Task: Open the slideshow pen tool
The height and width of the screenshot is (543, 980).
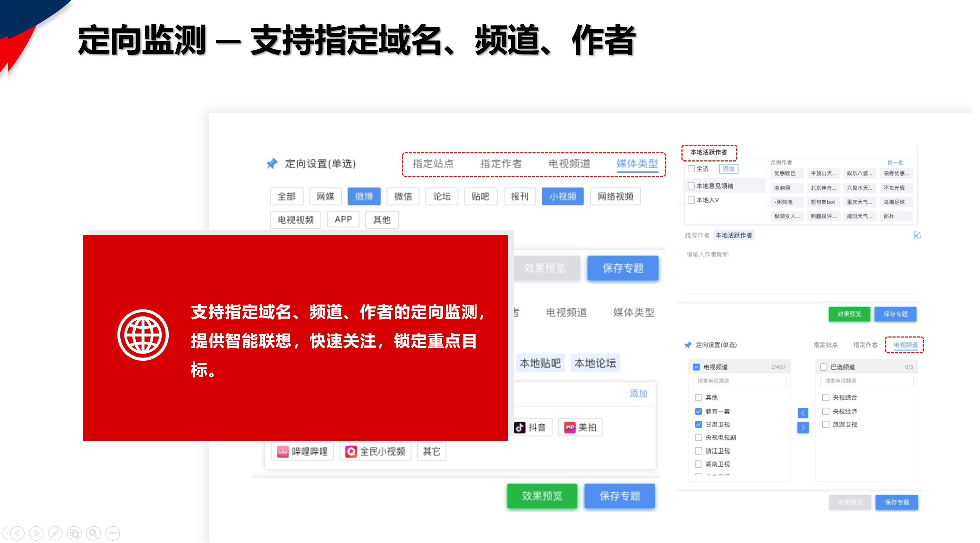Action: [55, 533]
